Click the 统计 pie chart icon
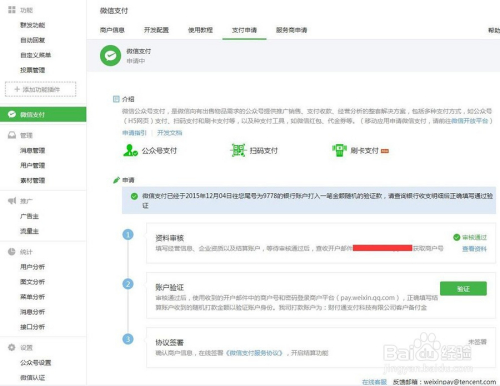500x386 pixels. click(12, 252)
